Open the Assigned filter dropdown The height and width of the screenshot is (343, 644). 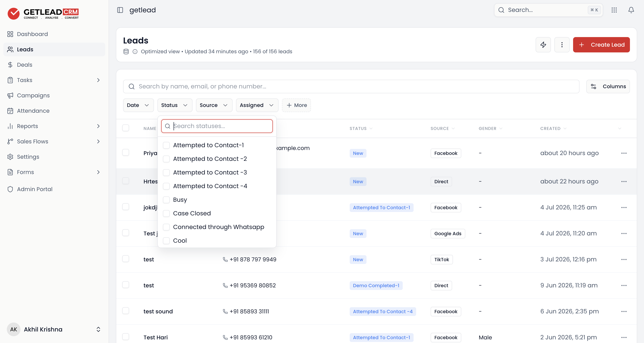tap(257, 105)
